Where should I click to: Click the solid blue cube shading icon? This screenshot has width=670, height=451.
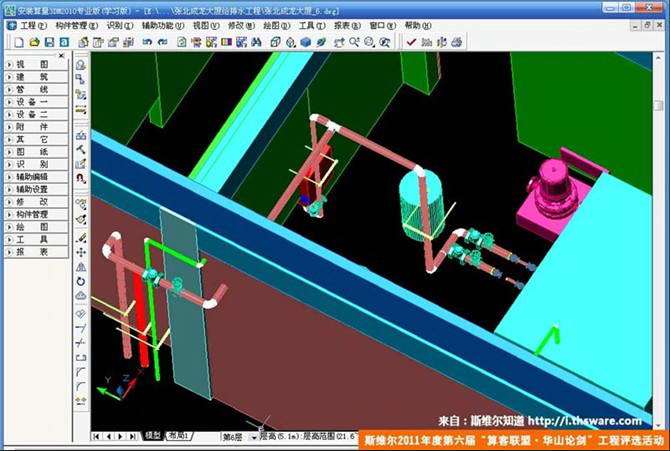(306, 42)
